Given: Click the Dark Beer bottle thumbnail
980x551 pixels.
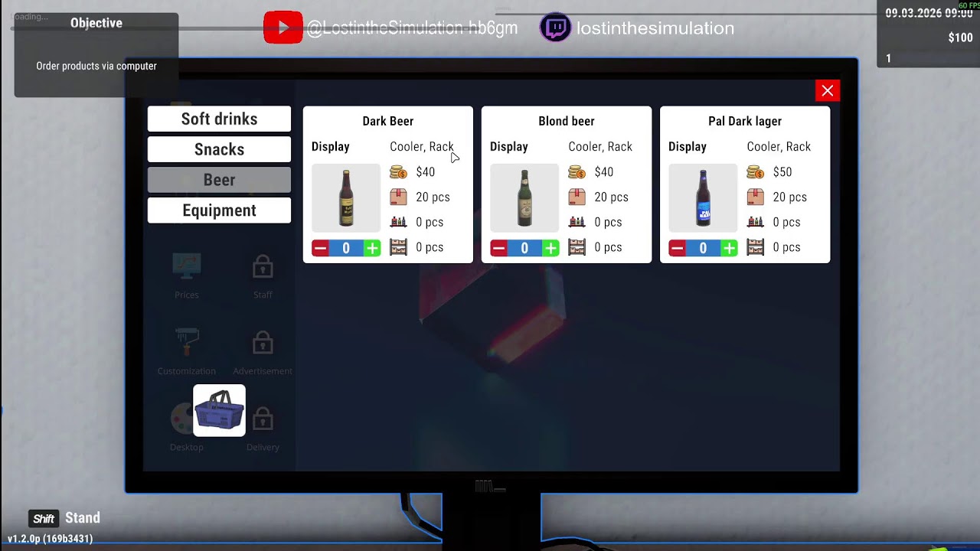Looking at the screenshot, I should pos(346,197).
